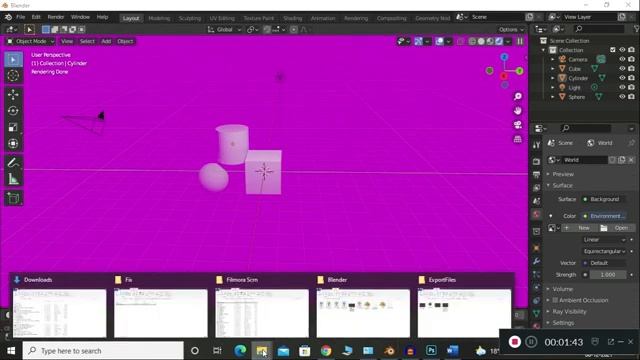Click the Surface Background shader button
This screenshot has width=640, height=360.
coord(604,199)
